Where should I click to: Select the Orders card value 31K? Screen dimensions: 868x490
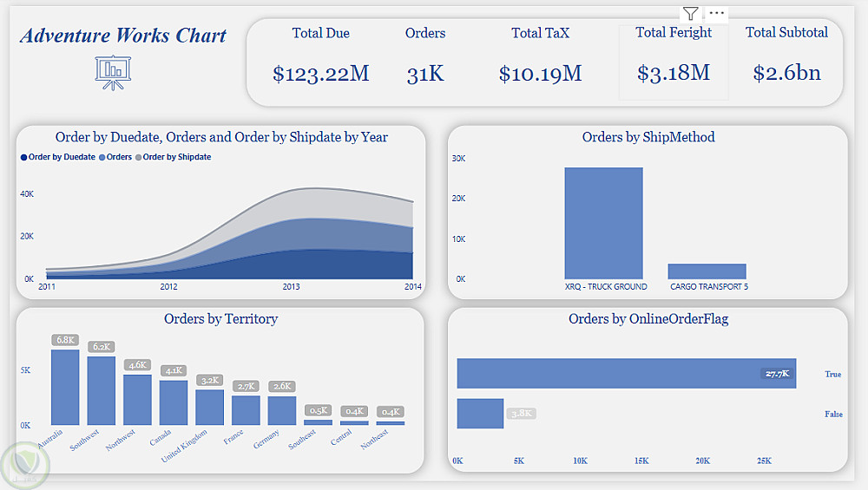[425, 73]
